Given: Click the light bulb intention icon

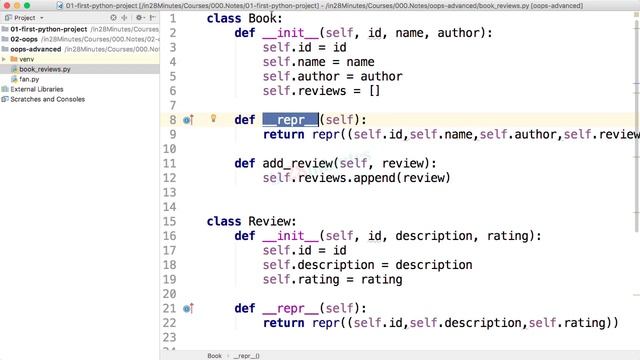Looking at the screenshot, I should coord(213,118).
